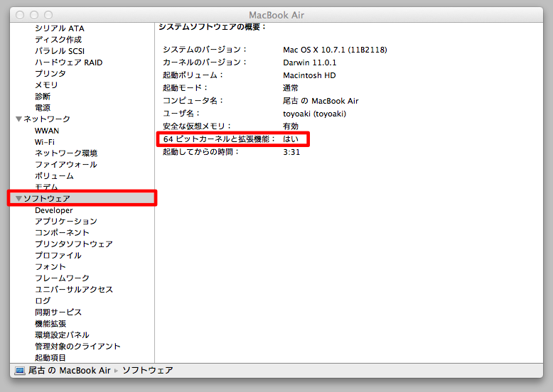Click the Mac OS X 10.7.1 version value
This screenshot has width=553, height=392.
tap(335, 50)
